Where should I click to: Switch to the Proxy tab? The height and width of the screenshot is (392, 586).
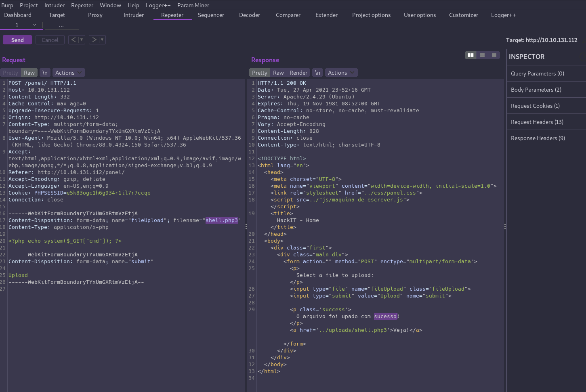coord(95,15)
